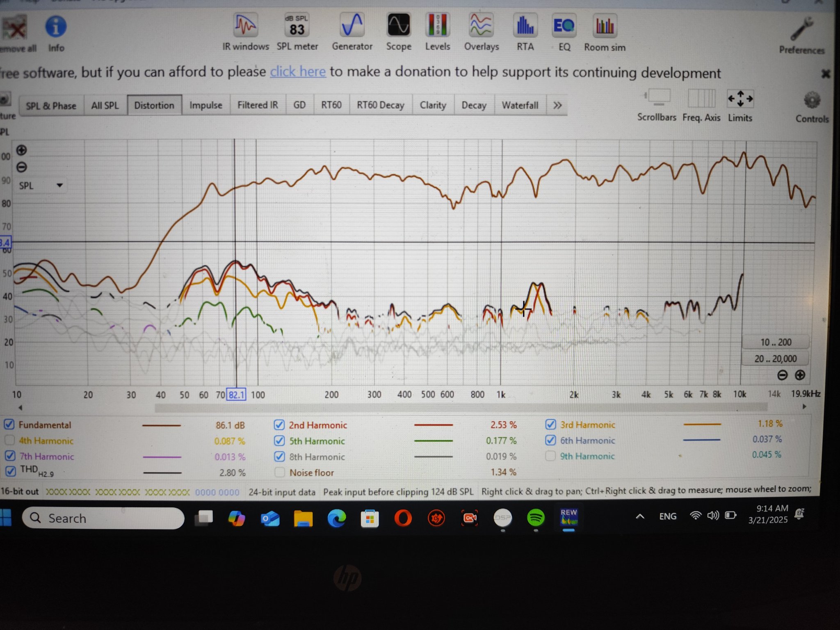Show hidden system tray icons
The image size is (840, 630).
click(x=640, y=516)
